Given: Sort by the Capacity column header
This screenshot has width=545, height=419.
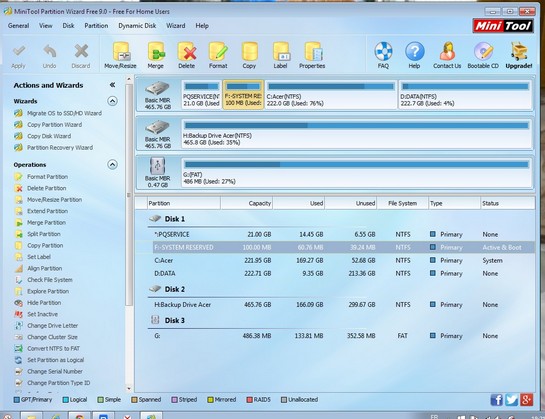Looking at the screenshot, I should click(x=246, y=203).
